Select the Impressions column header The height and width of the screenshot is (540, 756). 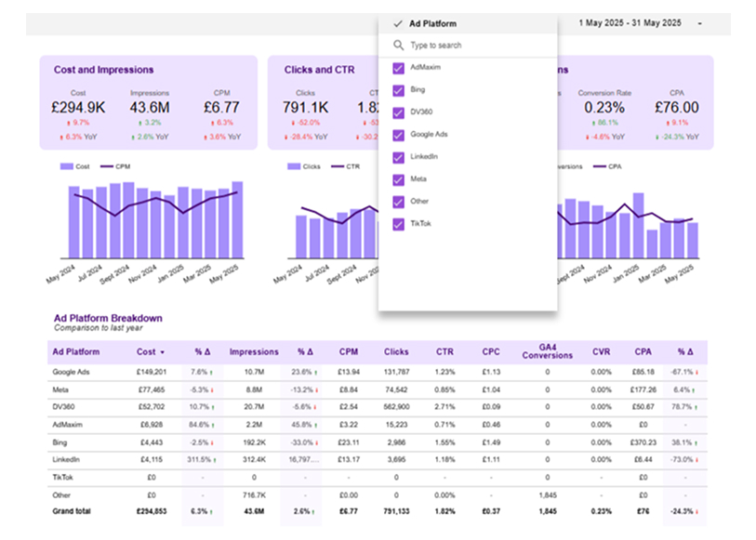click(x=254, y=352)
